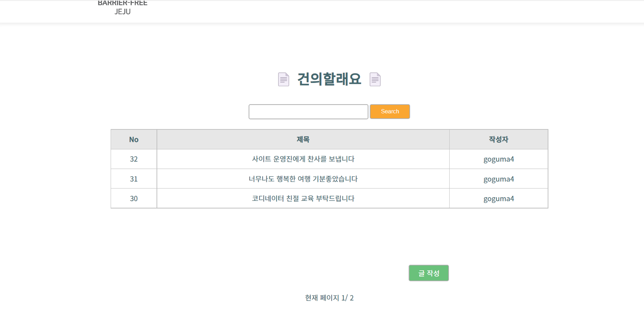Image resolution: width=644 pixels, height=319 pixels.
Task: Open post 코디네이터 친절 교육 부탁드립니다
Action: click(303, 198)
